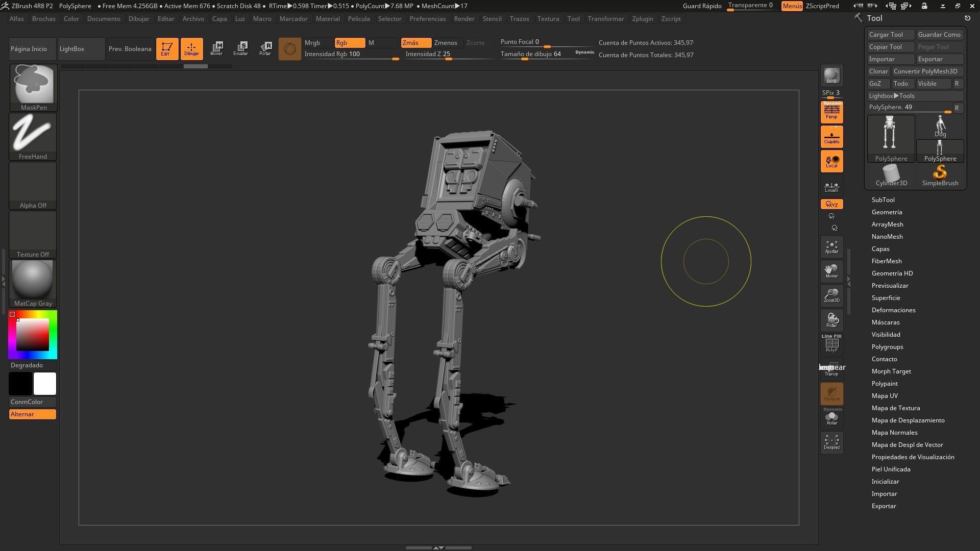
Task: Expand the NanoMesh section
Action: point(887,237)
